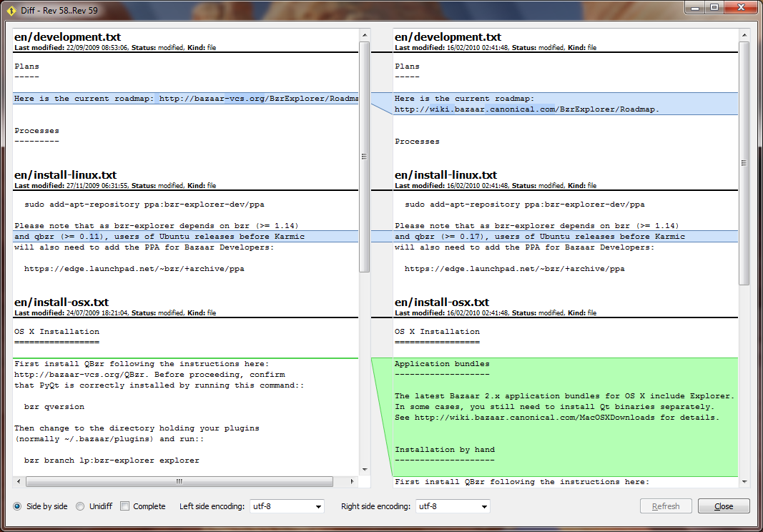This screenshot has height=532, width=763.
Task: Click left pane vertical scrollbar thumb
Action: [x=365, y=157]
